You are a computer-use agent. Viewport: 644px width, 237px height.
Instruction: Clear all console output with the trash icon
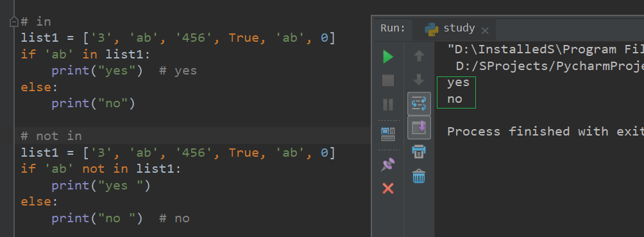click(x=418, y=176)
